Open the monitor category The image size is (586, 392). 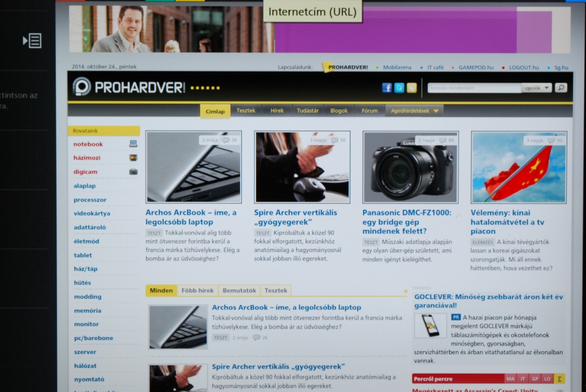coord(86,324)
